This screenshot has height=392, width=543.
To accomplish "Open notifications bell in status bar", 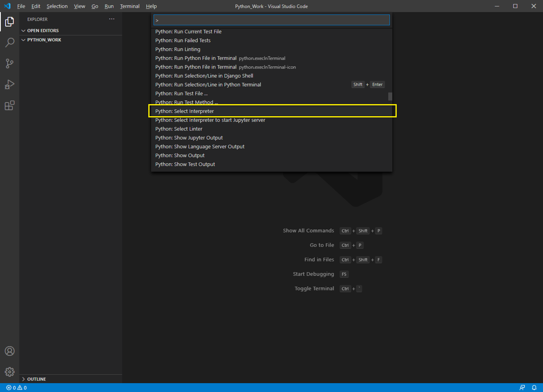I will pos(534,388).
